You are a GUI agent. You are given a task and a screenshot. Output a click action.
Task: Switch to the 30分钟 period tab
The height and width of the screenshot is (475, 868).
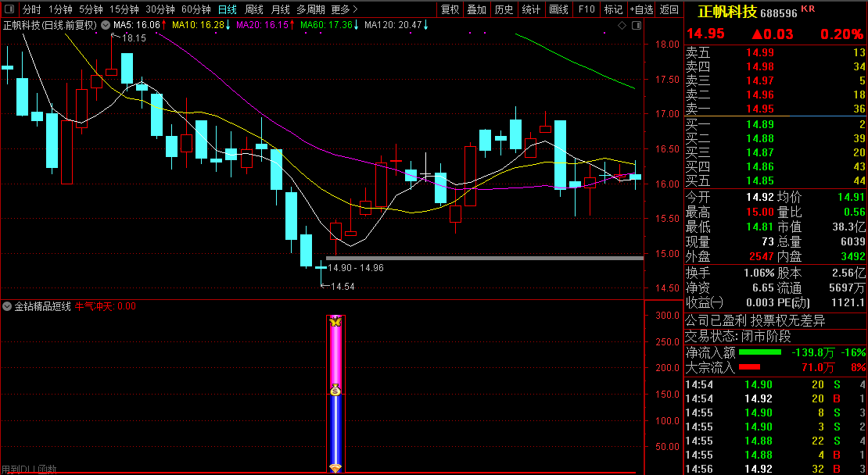(x=160, y=9)
